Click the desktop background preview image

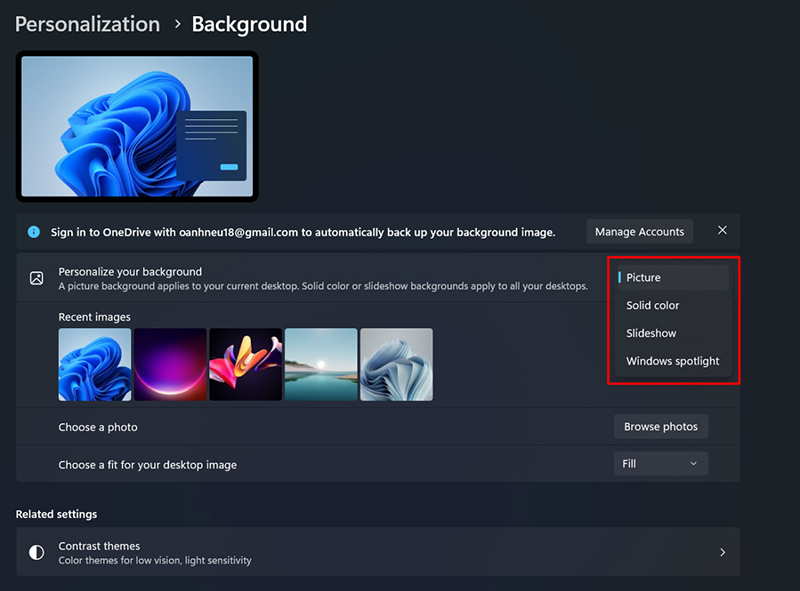[x=137, y=126]
